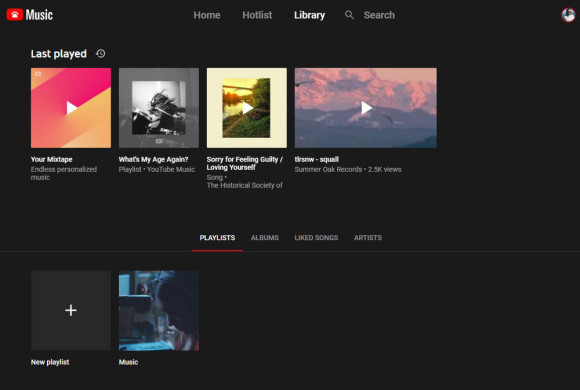This screenshot has width=580, height=390.
Task: Play Sorry for Feeling Guilty song
Action: pyautogui.click(x=247, y=108)
